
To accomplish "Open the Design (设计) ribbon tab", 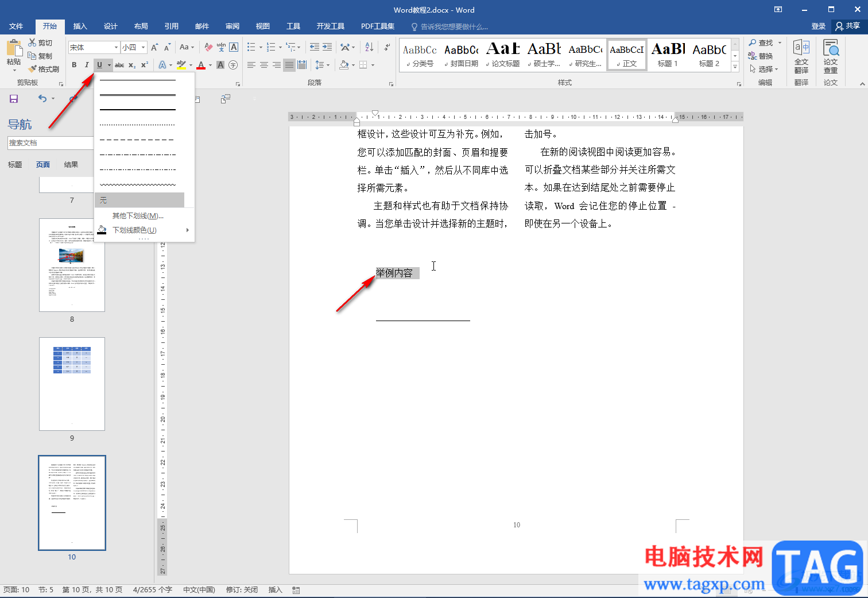I will [x=110, y=26].
